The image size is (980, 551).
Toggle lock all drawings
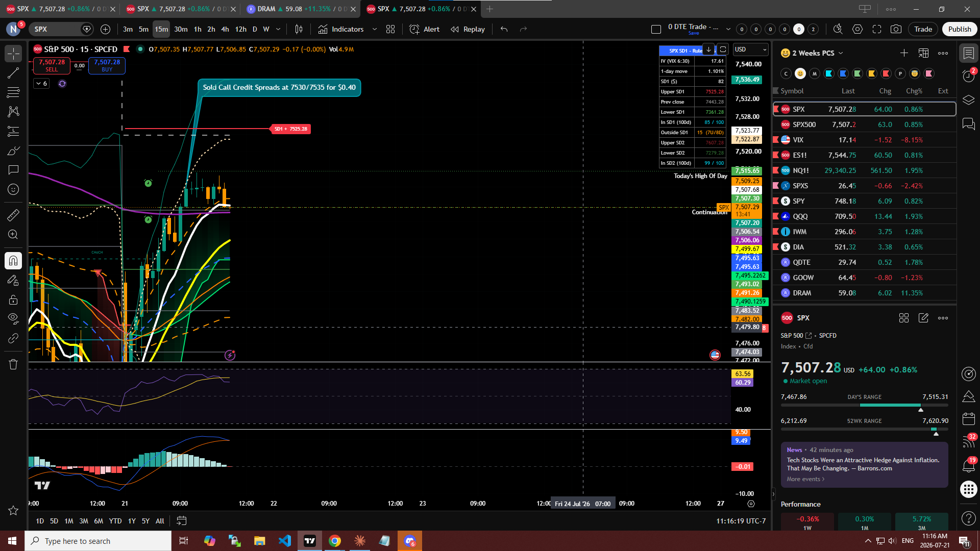tap(13, 299)
